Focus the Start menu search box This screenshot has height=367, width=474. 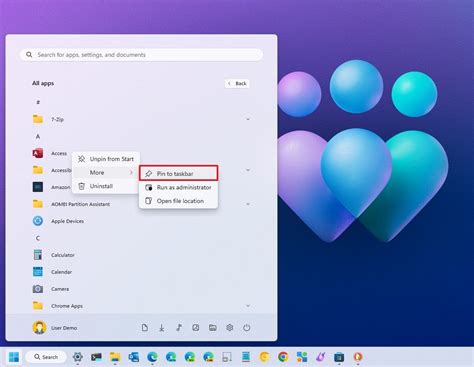[141, 55]
